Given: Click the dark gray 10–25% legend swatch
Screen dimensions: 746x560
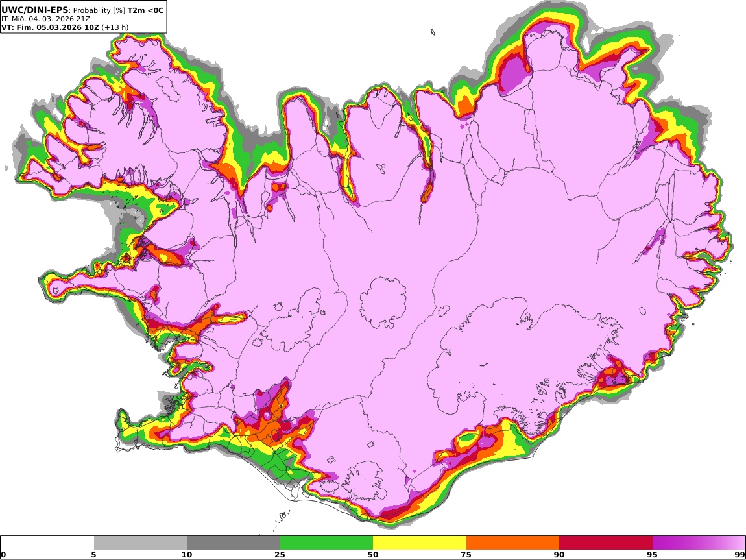Looking at the screenshot, I should click(x=234, y=543).
